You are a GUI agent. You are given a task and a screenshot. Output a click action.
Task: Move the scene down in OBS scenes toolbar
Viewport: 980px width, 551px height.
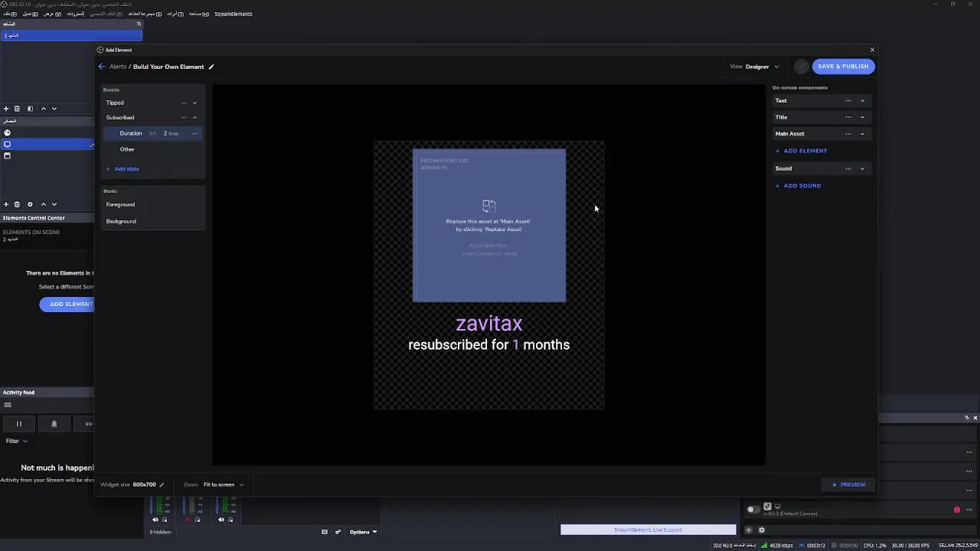(54, 109)
